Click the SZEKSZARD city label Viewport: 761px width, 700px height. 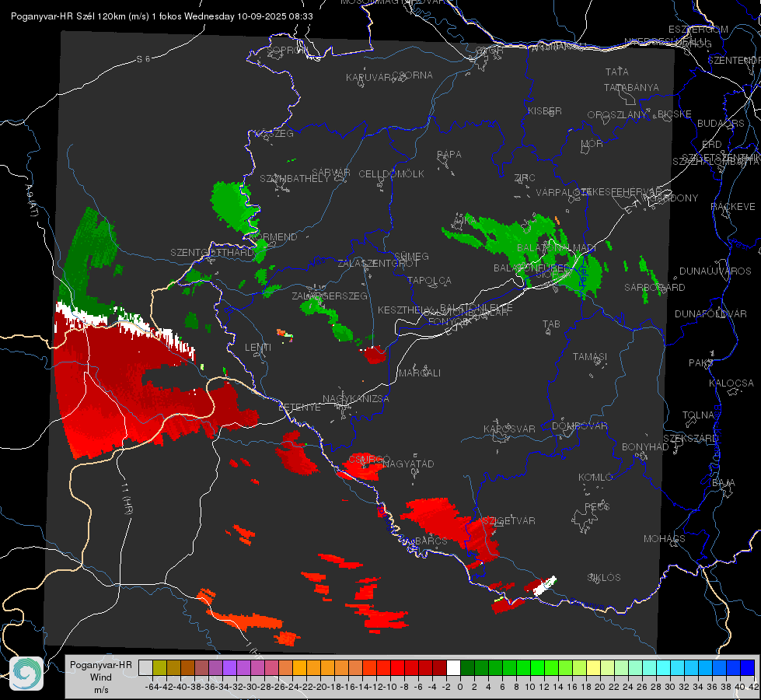tap(690, 439)
